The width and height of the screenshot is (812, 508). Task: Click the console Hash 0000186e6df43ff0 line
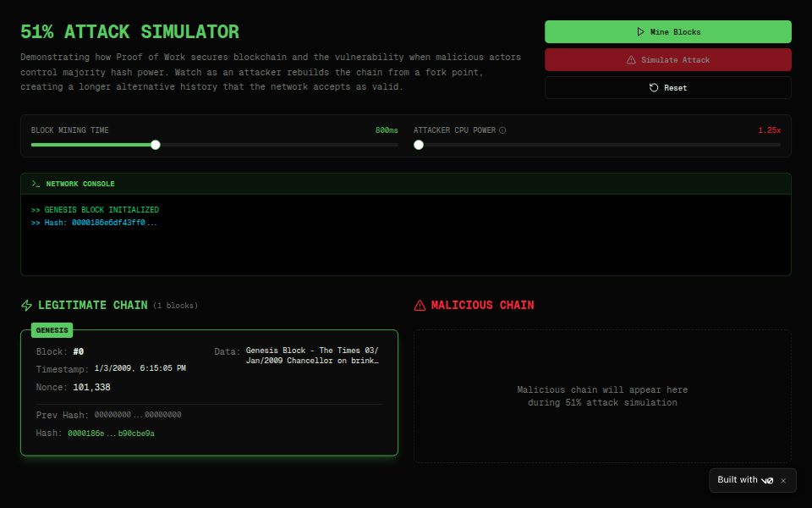94,223
